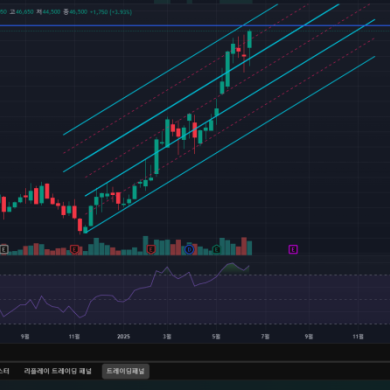
Task: Select the uppermost solid cyan channel line
Action: [170, 69]
